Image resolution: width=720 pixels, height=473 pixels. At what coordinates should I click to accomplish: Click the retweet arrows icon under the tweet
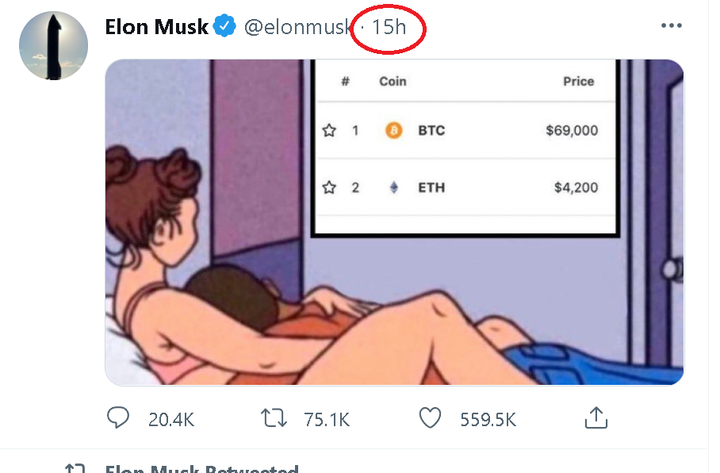tap(273, 418)
